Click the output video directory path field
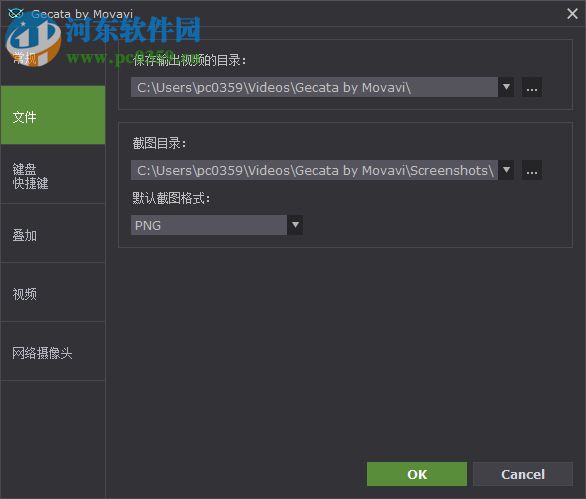 (x=314, y=87)
